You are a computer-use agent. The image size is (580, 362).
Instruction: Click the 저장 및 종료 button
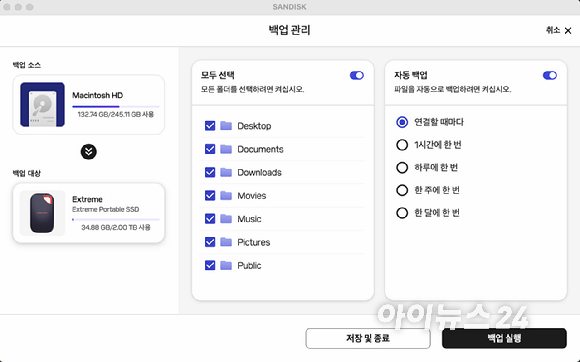[x=368, y=338]
